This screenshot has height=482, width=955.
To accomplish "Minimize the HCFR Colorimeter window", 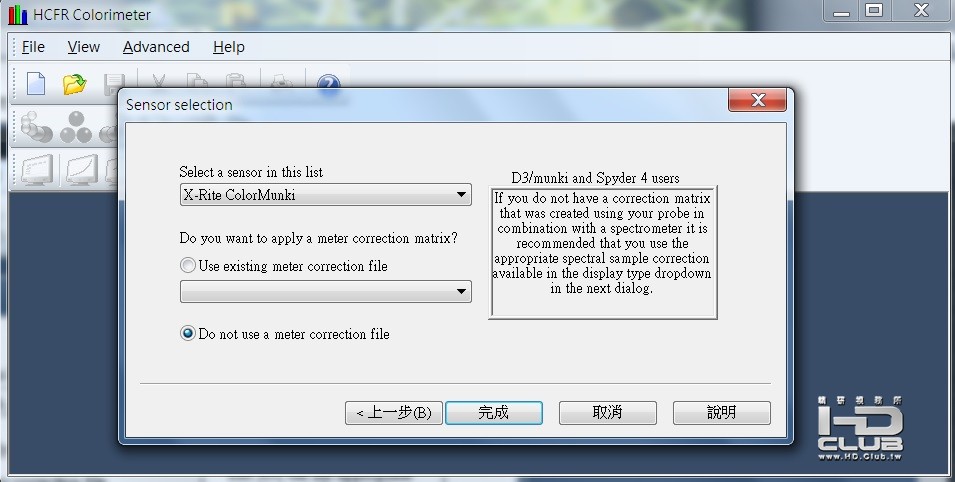I will click(x=840, y=11).
